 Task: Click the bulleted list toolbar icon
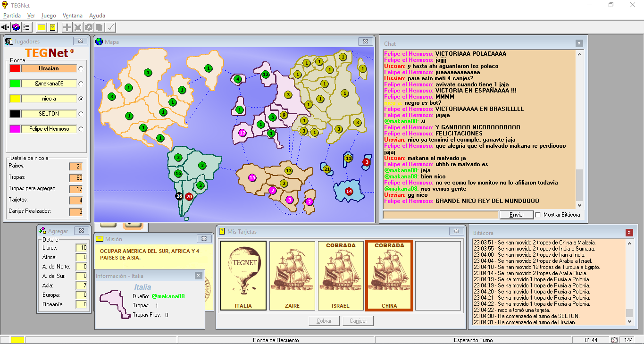pyautogui.click(x=27, y=27)
